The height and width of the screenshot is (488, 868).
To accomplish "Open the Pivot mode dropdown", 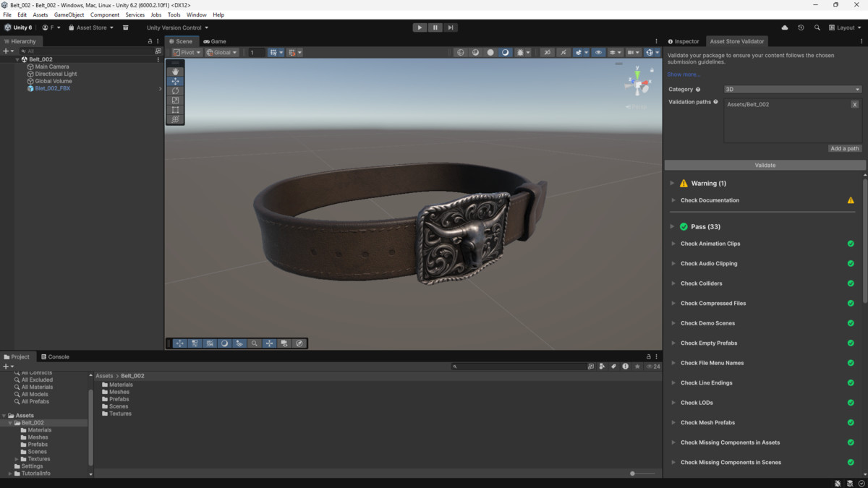I will pos(186,52).
